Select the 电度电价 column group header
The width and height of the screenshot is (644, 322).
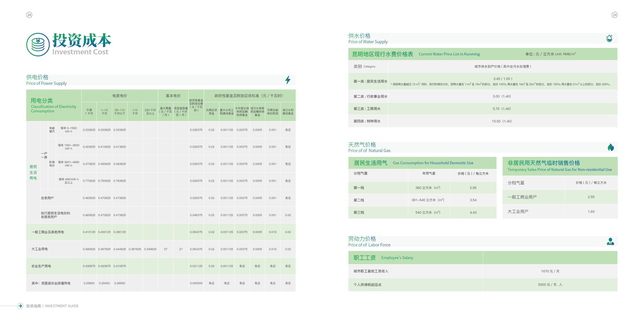click(119, 96)
